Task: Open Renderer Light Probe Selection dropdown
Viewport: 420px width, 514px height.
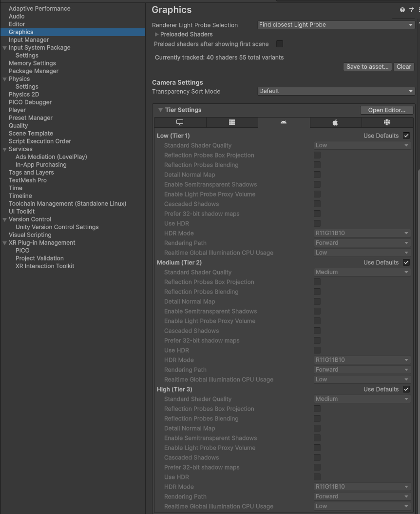Action: point(336,25)
